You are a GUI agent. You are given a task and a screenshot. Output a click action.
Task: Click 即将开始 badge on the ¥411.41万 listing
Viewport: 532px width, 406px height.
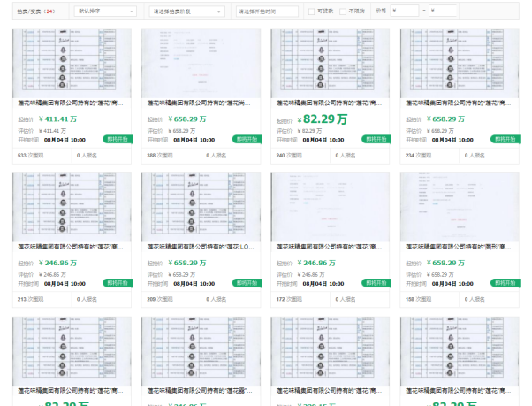(x=118, y=139)
